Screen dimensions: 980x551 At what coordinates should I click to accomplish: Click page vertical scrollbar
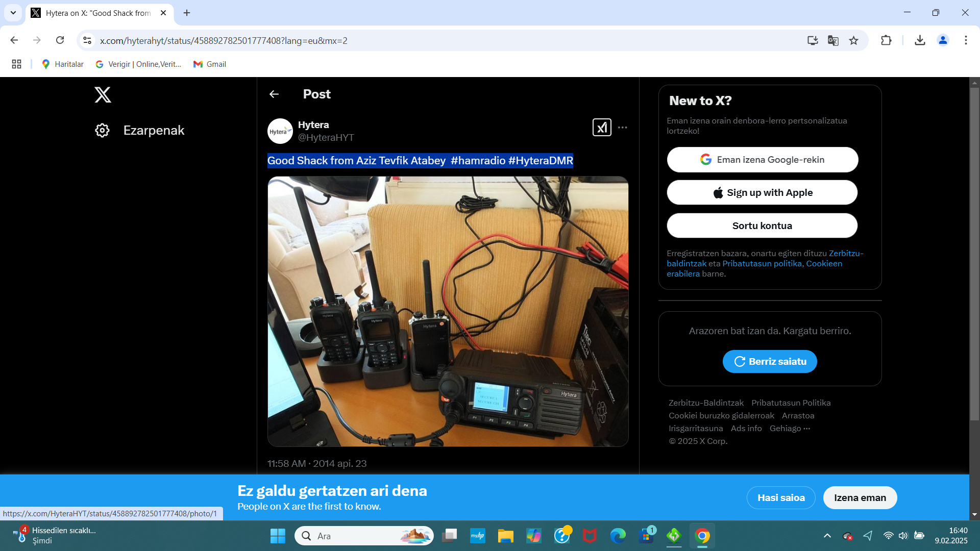click(974, 255)
